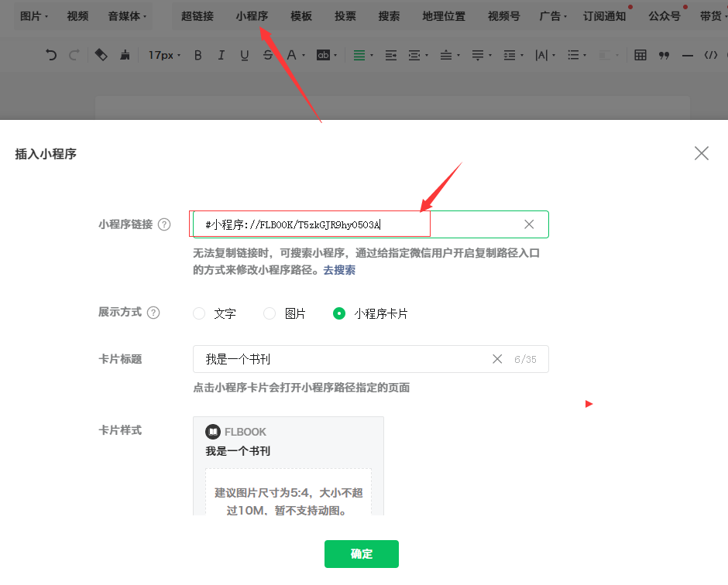The image size is (728, 585).
Task: Toggle underline formatting
Action: (x=245, y=55)
